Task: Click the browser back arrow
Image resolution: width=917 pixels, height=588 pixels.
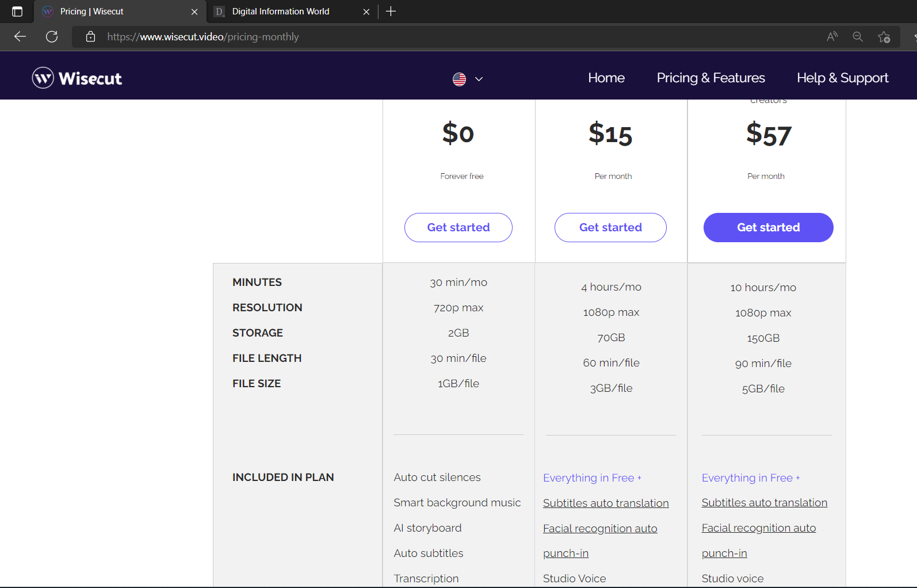Action: click(x=20, y=37)
